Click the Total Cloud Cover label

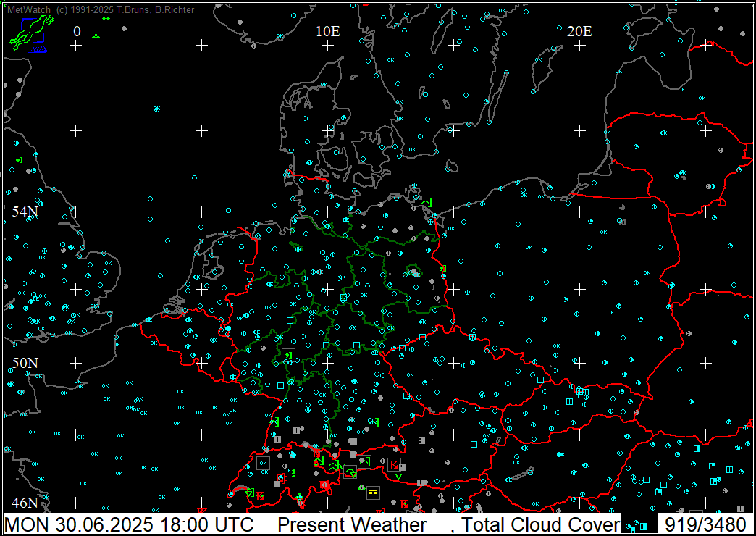pyautogui.click(x=540, y=524)
